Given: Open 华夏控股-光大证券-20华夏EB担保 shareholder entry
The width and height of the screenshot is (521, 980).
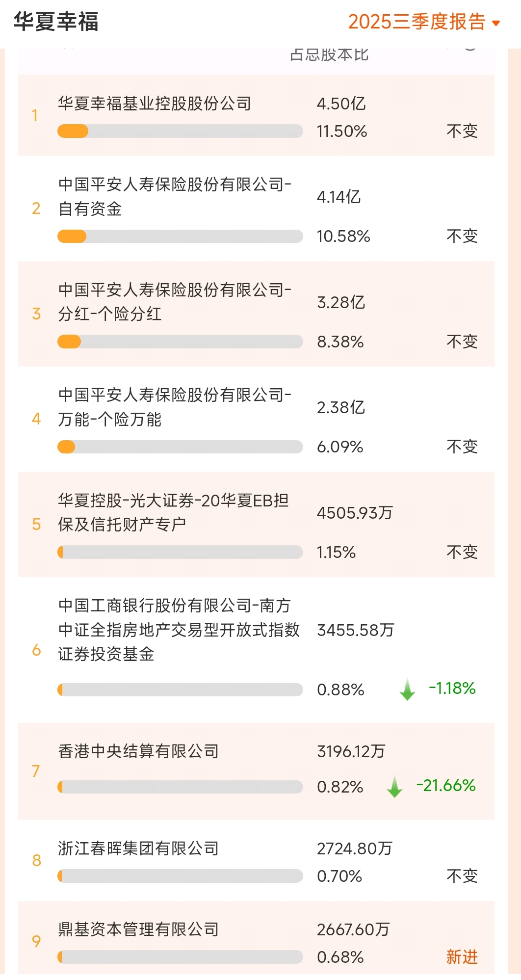Looking at the screenshot, I should [173, 512].
